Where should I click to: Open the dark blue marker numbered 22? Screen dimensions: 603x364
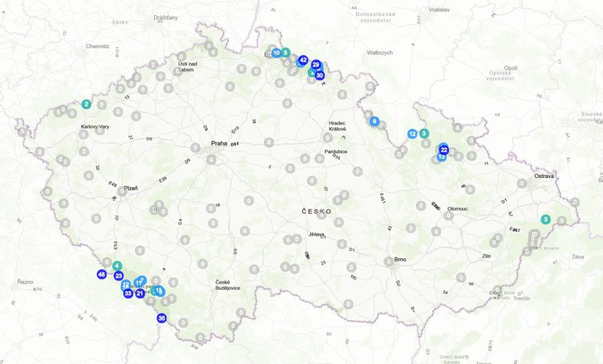pos(444,149)
